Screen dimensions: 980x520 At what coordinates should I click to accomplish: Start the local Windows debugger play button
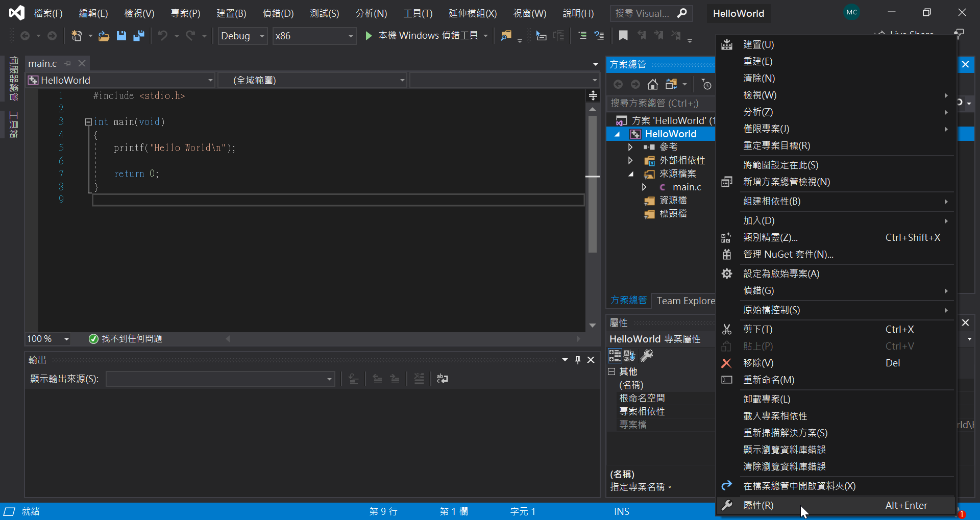(x=369, y=36)
